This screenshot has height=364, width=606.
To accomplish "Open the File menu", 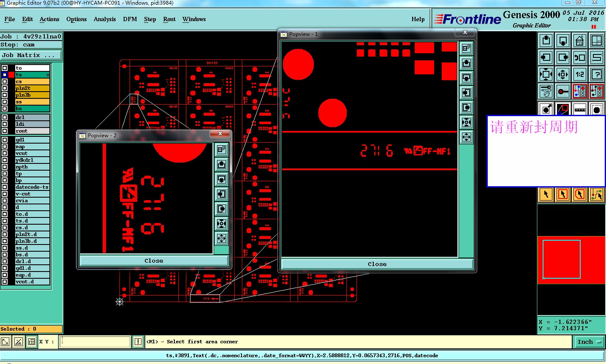I will coord(10,19).
